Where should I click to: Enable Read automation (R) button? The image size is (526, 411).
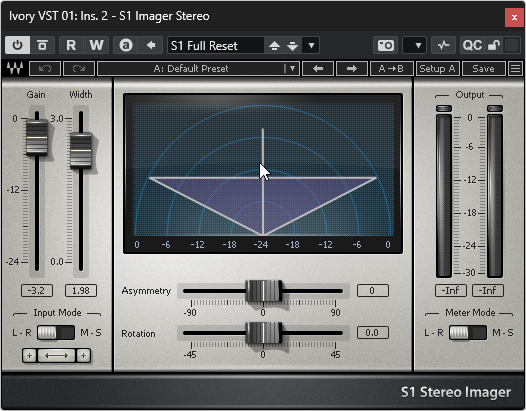[71, 45]
